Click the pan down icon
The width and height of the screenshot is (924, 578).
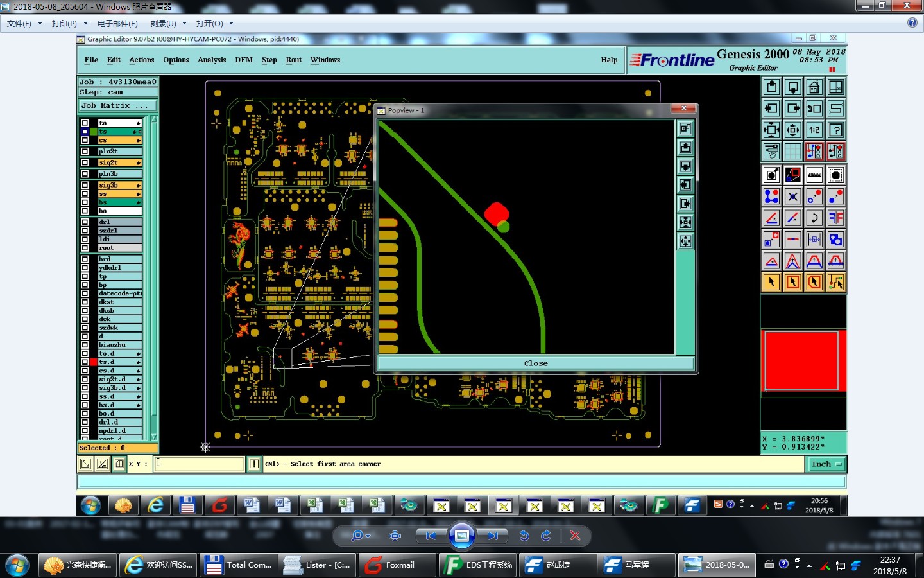(x=793, y=87)
